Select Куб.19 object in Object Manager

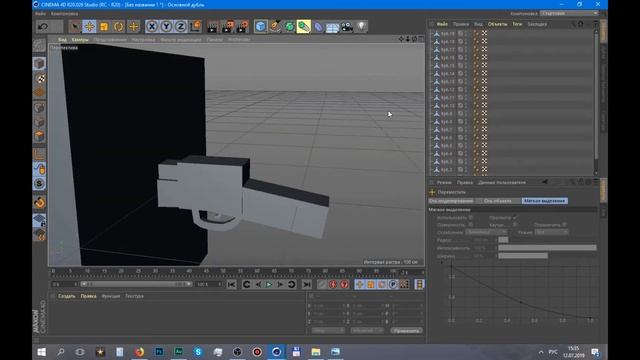[x=447, y=33]
